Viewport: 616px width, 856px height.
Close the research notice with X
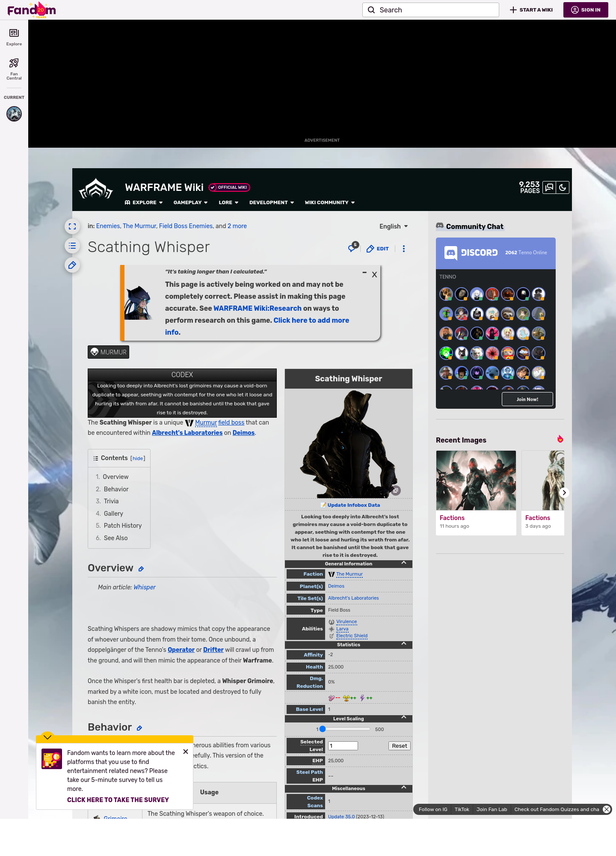click(x=374, y=275)
